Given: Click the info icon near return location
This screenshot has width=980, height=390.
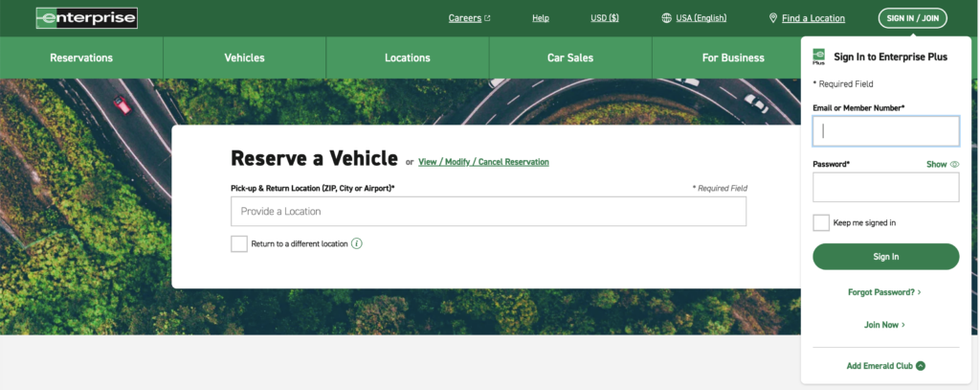Looking at the screenshot, I should [x=357, y=243].
